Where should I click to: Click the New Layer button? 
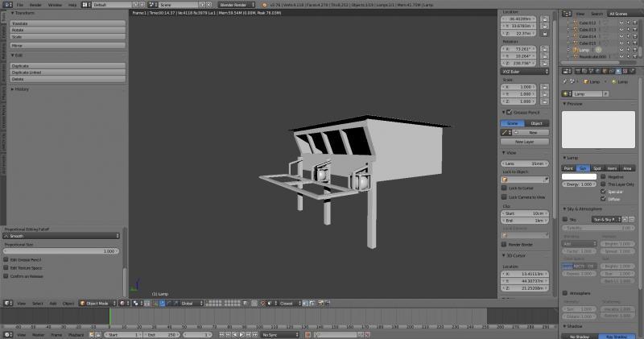tap(524, 141)
